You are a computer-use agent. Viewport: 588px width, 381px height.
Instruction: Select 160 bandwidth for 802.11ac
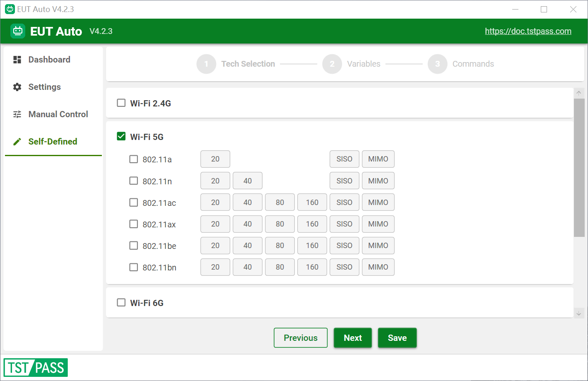(312, 203)
